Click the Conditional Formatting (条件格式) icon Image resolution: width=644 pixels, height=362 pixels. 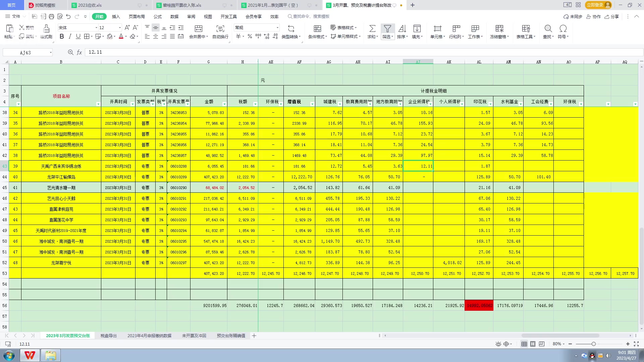pos(317,28)
